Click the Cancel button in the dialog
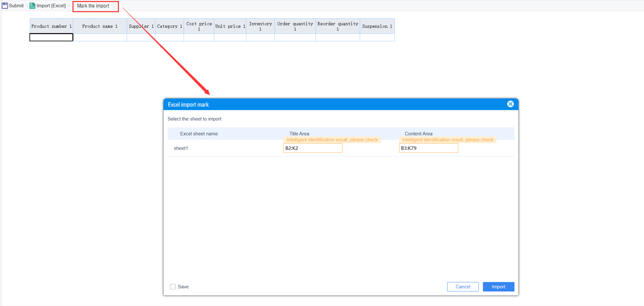 pos(462,286)
